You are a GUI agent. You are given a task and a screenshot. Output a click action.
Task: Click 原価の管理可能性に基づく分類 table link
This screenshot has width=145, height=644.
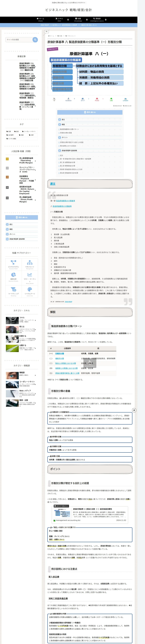[67, 373]
